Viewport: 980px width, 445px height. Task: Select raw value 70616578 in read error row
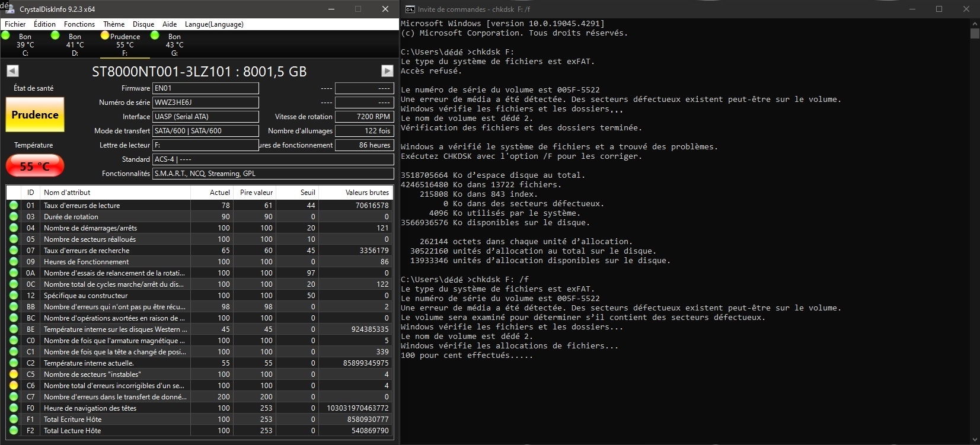coord(372,206)
